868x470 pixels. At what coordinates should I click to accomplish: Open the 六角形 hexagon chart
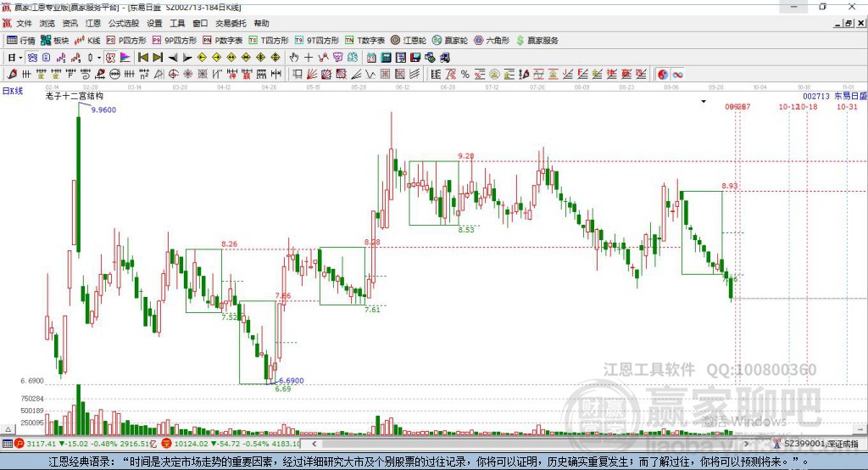point(492,41)
